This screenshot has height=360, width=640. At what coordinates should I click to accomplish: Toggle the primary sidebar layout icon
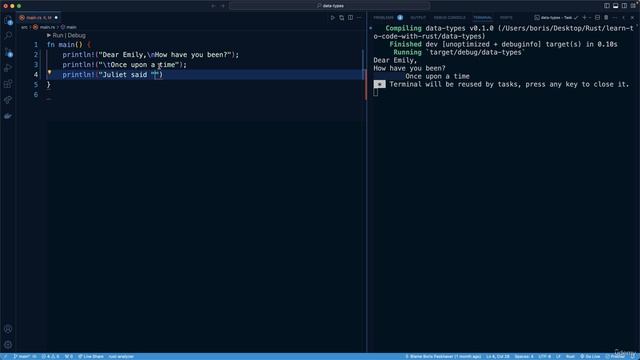pyautogui.click(x=607, y=6)
